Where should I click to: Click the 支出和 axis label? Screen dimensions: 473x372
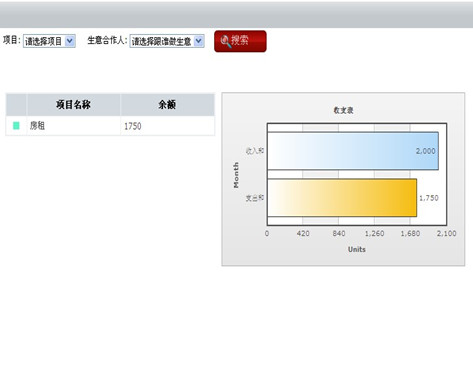point(255,198)
